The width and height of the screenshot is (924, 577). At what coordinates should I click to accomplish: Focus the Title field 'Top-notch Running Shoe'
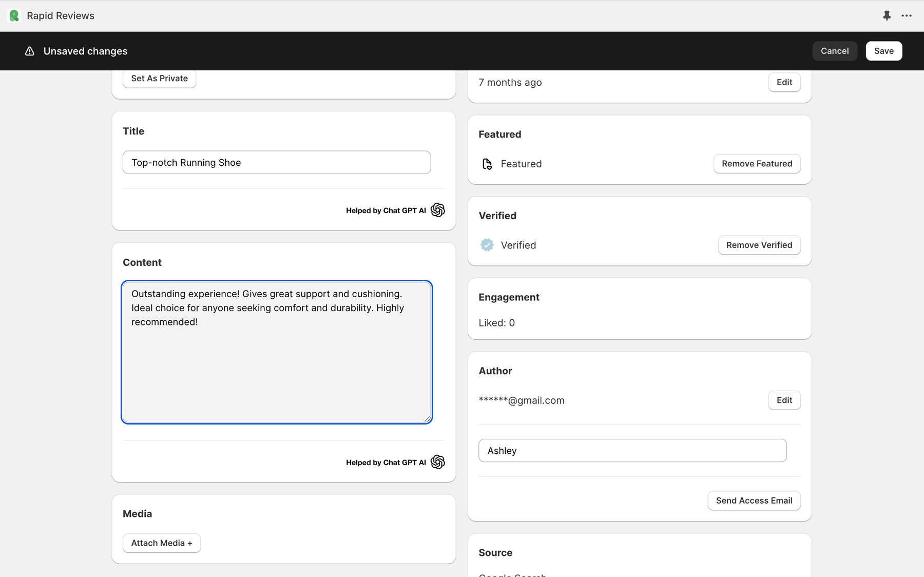pos(277,163)
